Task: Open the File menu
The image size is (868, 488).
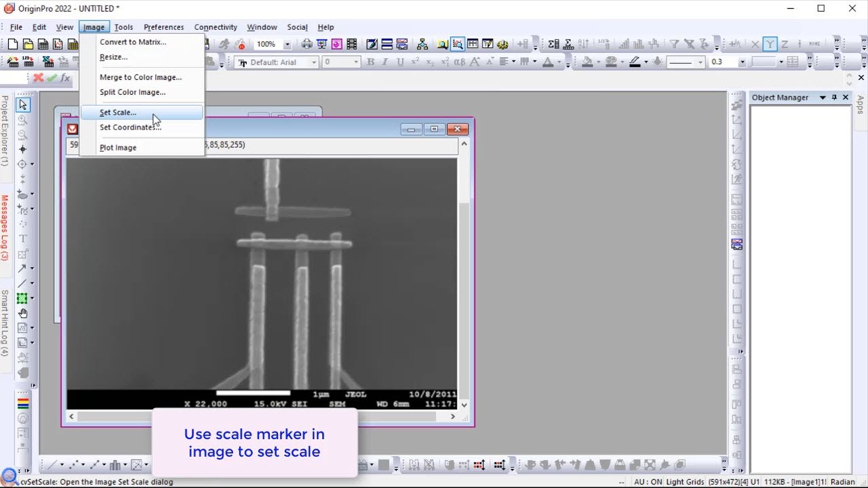Action: coord(16,27)
